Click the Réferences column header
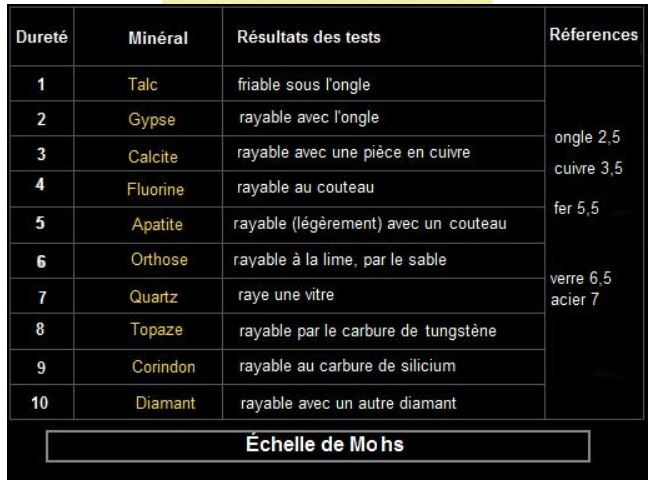This screenshot has width=648, height=480. coord(593,34)
